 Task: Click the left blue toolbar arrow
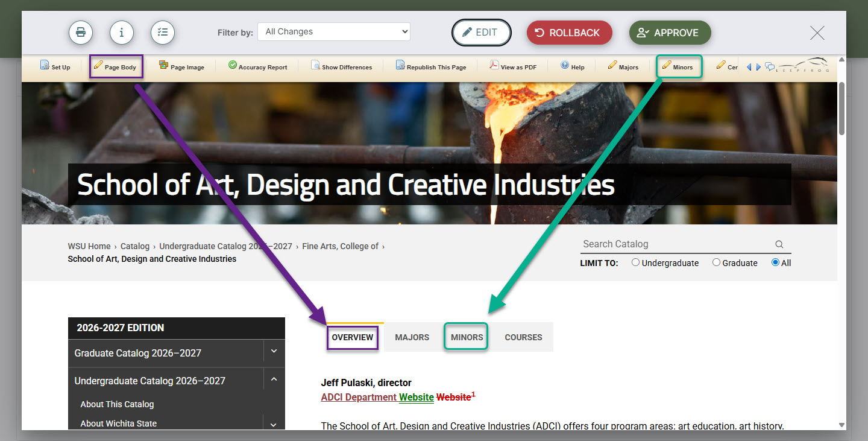tap(749, 67)
